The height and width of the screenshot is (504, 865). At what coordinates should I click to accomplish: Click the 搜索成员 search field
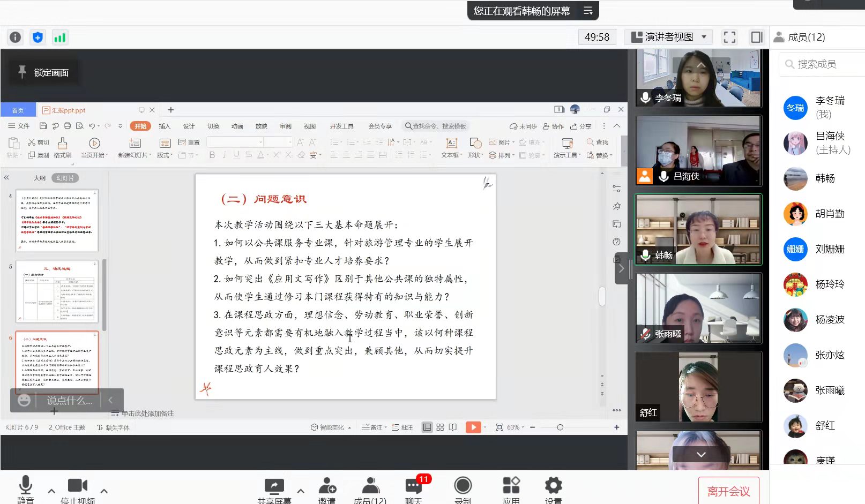click(x=820, y=64)
